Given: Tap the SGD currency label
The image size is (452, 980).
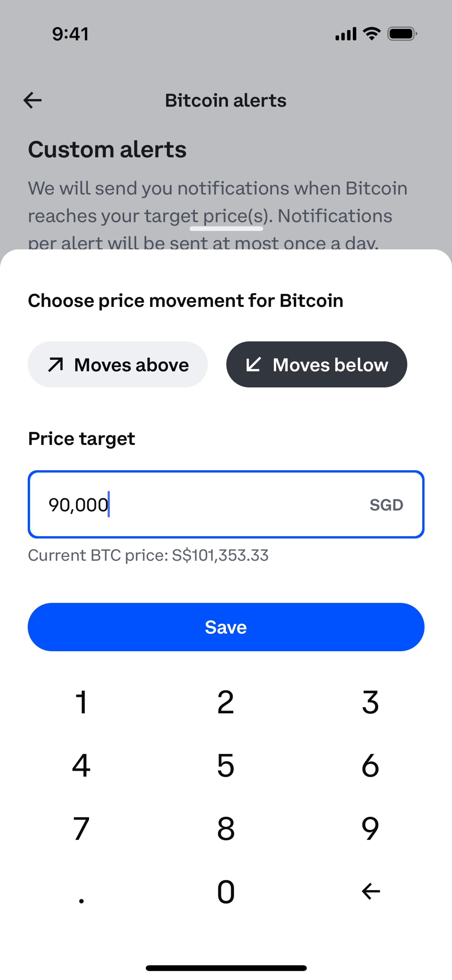Looking at the screenshot, I should coord(386,505).
